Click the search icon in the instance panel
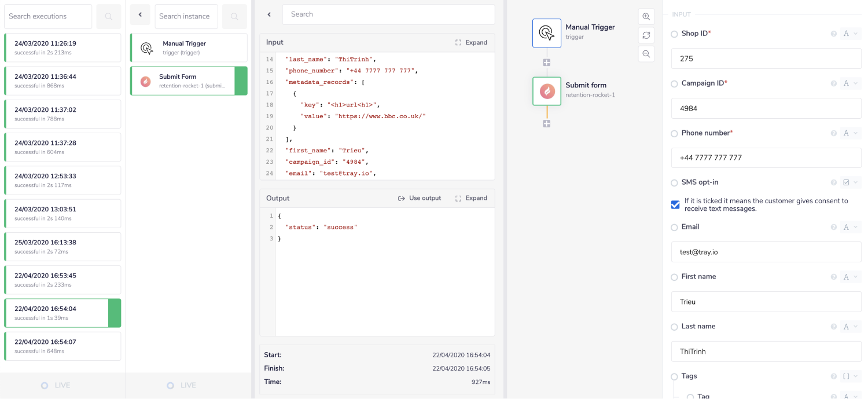The image size is (868, 399). (x=234, y=16)
